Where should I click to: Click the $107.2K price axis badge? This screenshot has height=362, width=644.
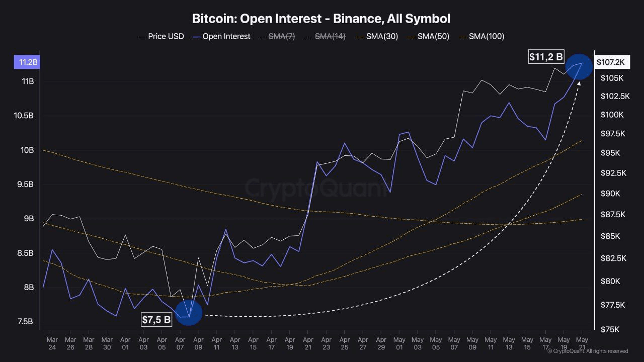pos(610,62)
